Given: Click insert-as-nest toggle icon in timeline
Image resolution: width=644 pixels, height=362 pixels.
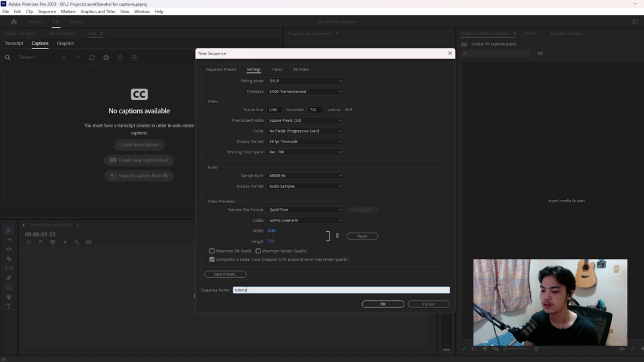Looking at the screenshot, I should point(29,242).
